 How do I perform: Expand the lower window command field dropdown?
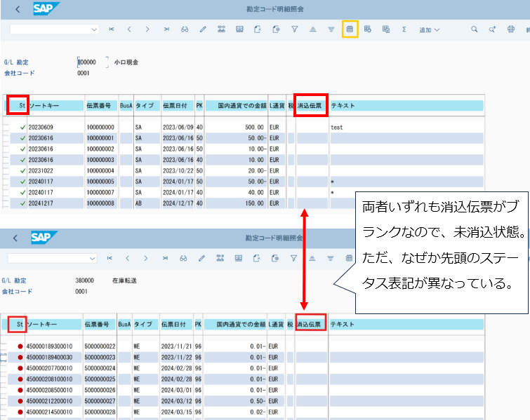(x=92, y=258)
